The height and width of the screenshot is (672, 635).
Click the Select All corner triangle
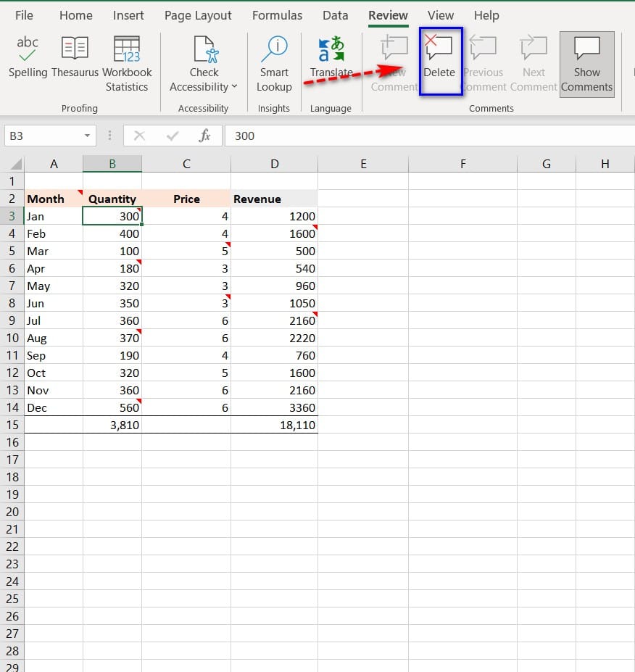pos(16,164)
